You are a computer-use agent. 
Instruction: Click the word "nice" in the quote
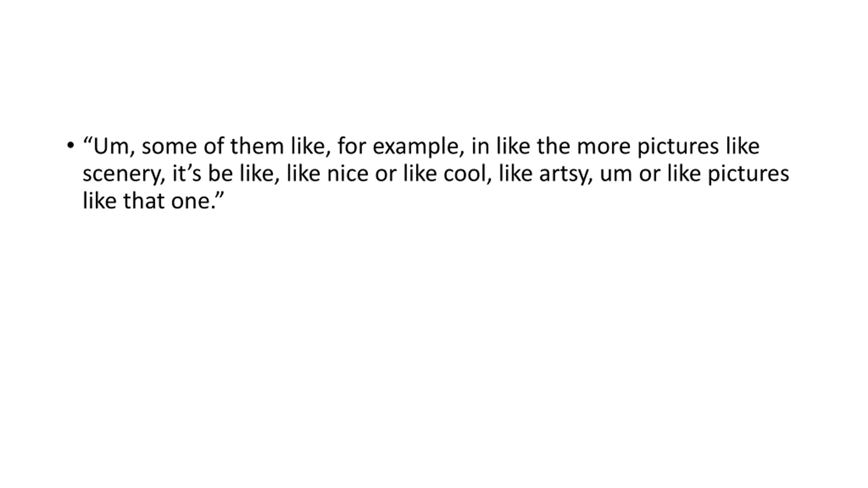point(347,174)
